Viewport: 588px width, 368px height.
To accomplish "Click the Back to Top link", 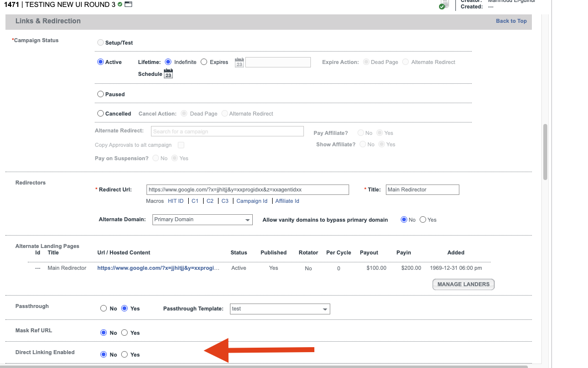I will (x=511, y=21).
